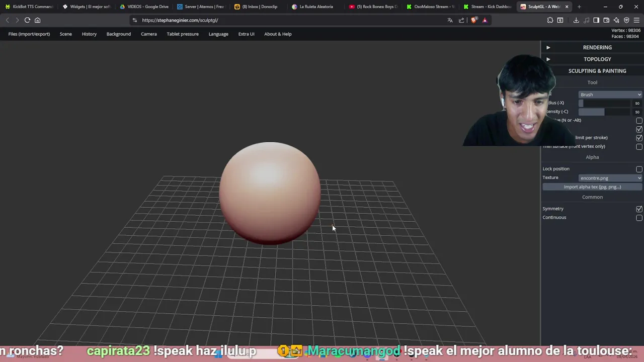644x362 pixels.
Task: Expand the TOPOLOGY panel section
Action: pyautogui.click(x=592, y=59)
